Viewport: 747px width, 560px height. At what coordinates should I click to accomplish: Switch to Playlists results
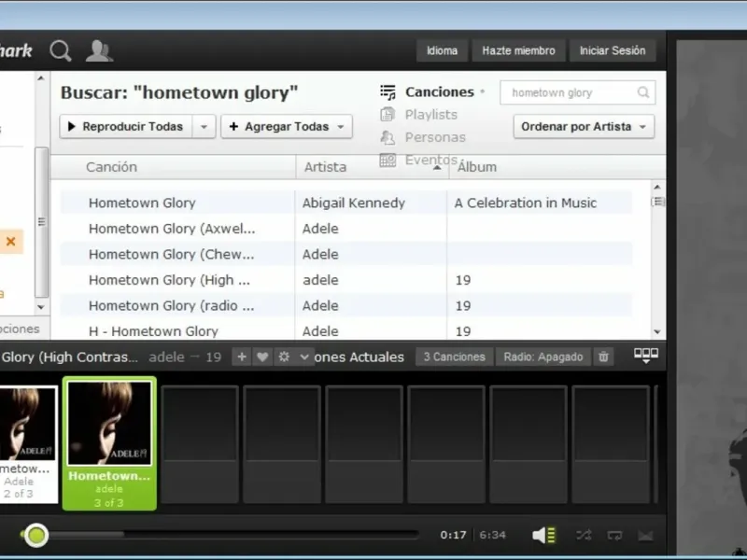tap(431, 115)
